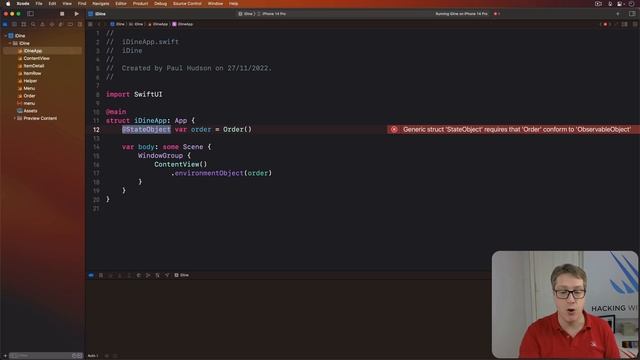Toggle the inspector panel
The width and height of the screenshot is (640, 360).
[x=632, y=14]
